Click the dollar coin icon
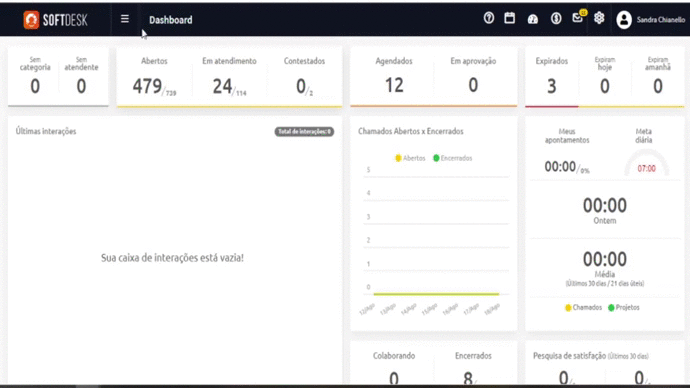Viewport: 690px width, 388px height. pyautogui.click(x=556, y=18)
